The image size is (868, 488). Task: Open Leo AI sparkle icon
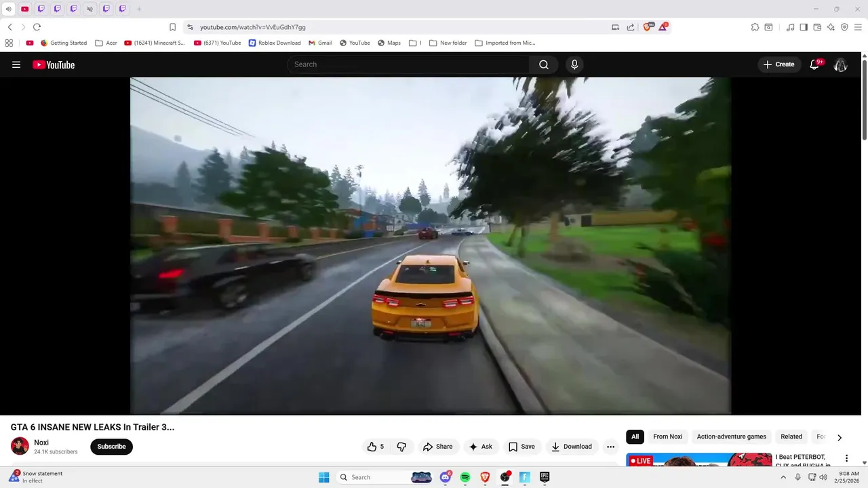pos(831,27)
